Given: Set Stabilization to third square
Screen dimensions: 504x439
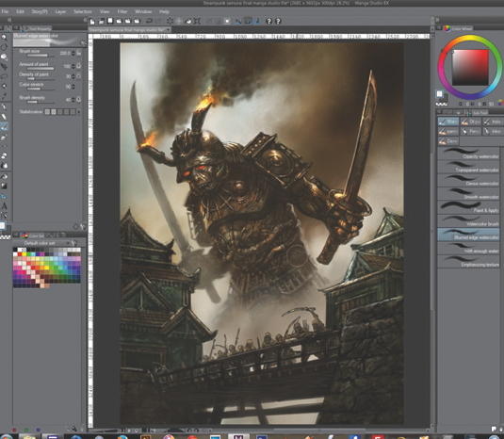Looking at the screenshot, I should click(x=60, y=112).
